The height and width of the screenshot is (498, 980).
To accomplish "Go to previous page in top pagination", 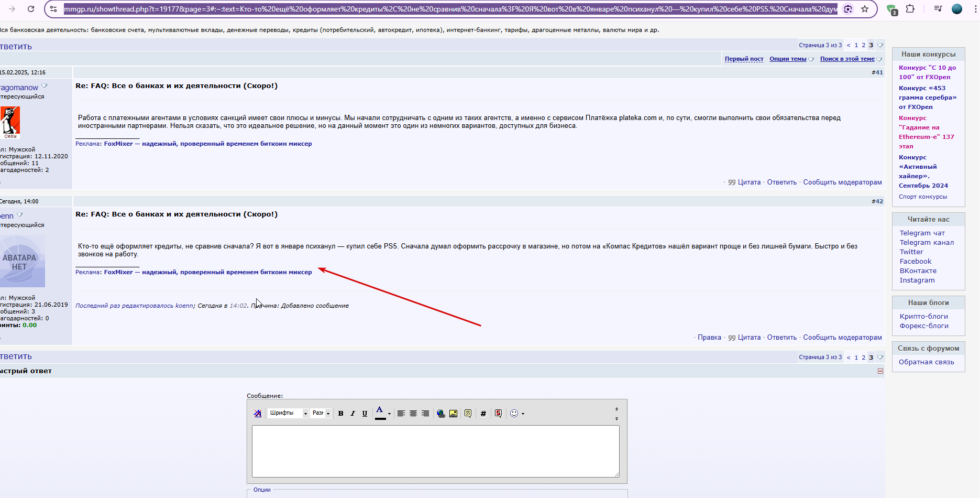I will pos(849,45).
